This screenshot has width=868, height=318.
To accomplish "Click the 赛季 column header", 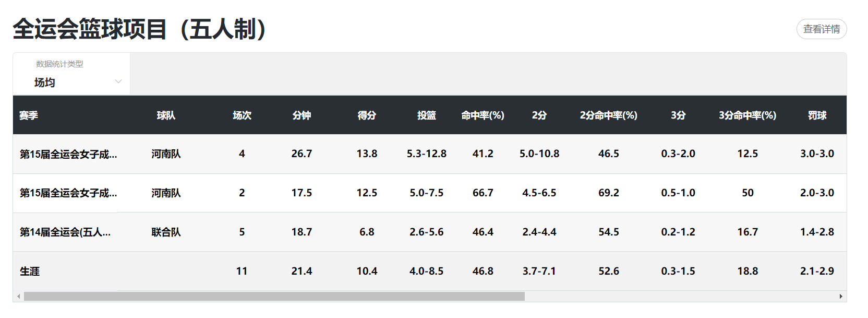I will click(x=29, y=115).
